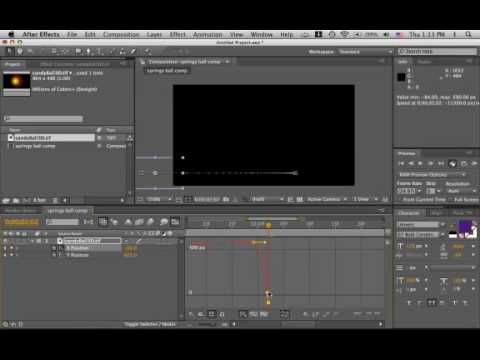Open the Graph Editor button in timeline header
The image size is (480, 360).
(x=175, y=222)
